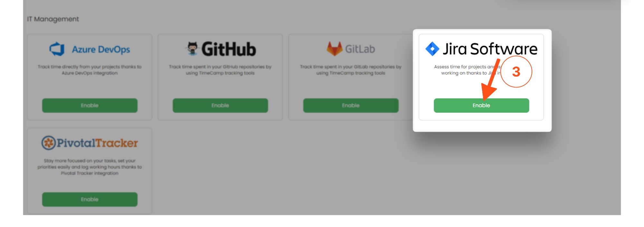Click the IT Management section heading
The height and width of the screenshot is (227, 644).
pos(53,19)
